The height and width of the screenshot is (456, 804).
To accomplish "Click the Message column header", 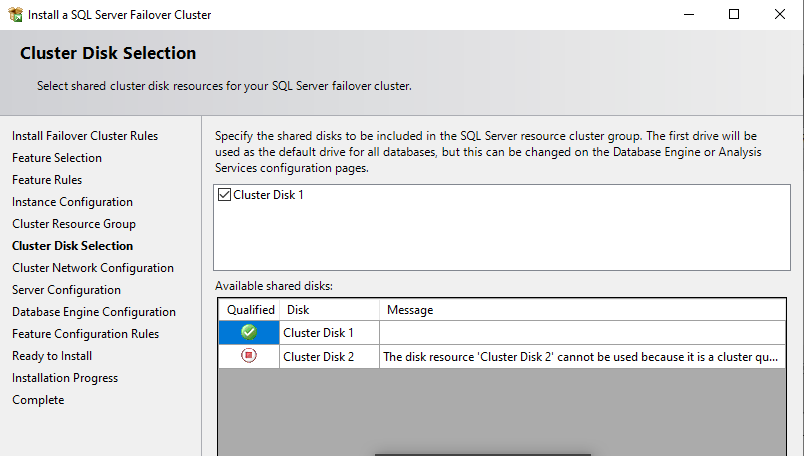I will (582, 310).
